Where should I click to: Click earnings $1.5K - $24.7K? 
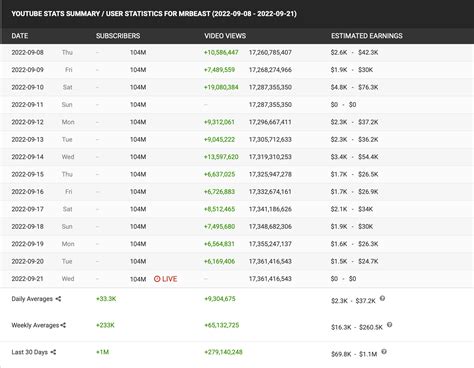tap(354, 261)
